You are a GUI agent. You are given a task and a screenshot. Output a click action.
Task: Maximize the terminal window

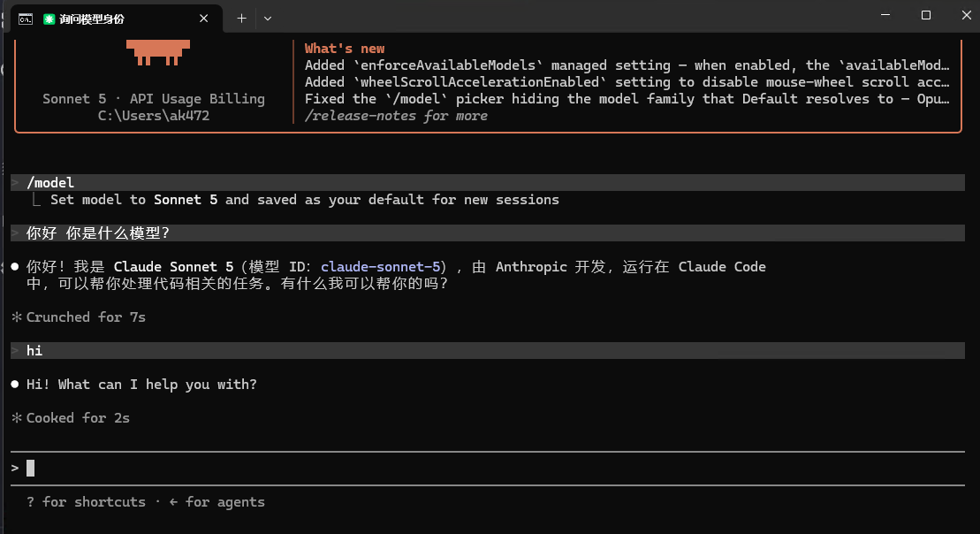click(x=925, y=15)
